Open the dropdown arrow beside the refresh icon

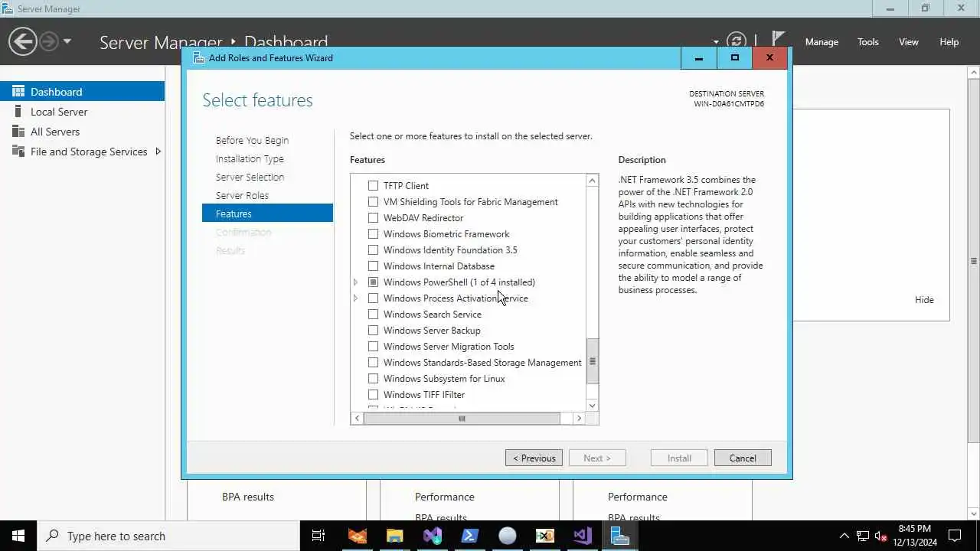pyautogui.click(x=716, y=42)
